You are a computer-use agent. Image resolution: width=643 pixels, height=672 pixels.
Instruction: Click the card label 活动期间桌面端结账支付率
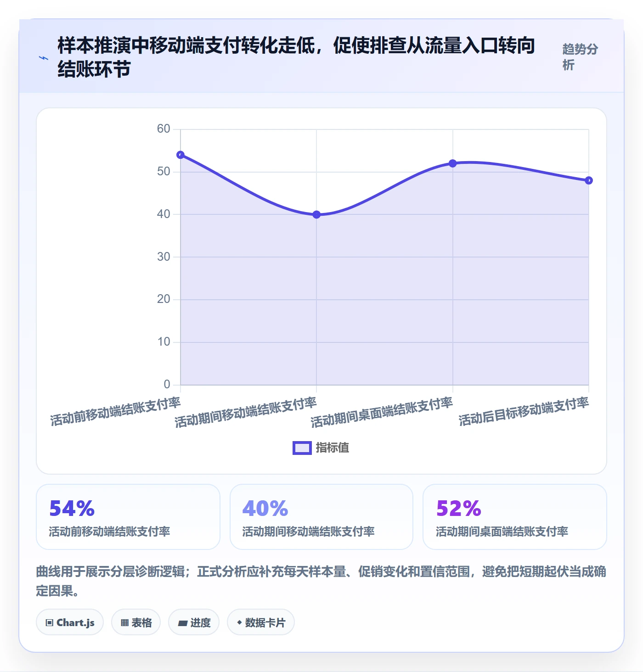[502, 532]
